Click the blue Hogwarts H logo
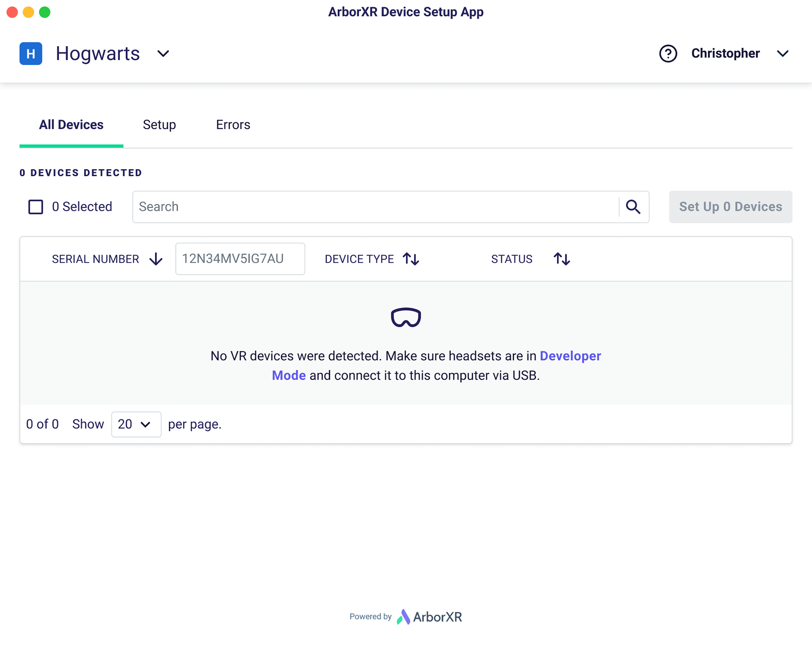The width and height of the screenshot is (812, 646). 31,54
